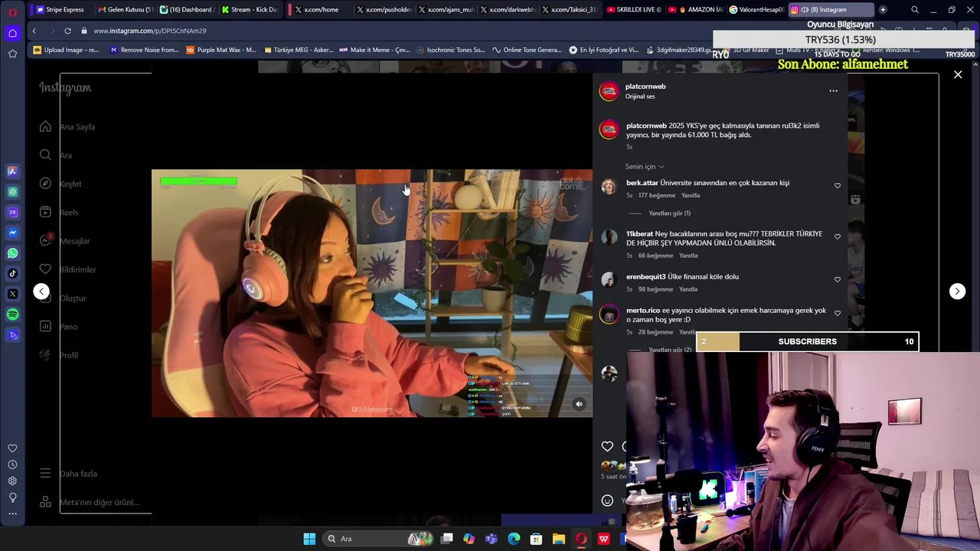Close the Instagram post overlay
This screenshot has height=551, width=980.
tap(958, 74)
